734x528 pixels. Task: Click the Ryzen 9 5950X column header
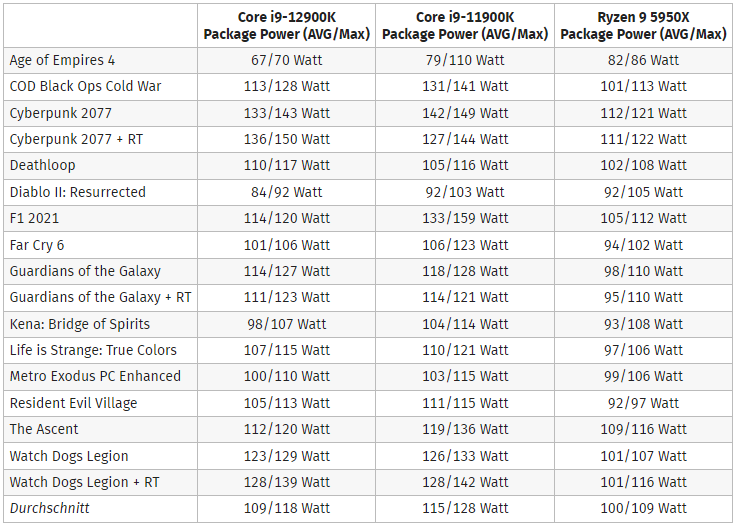[643, 26]
